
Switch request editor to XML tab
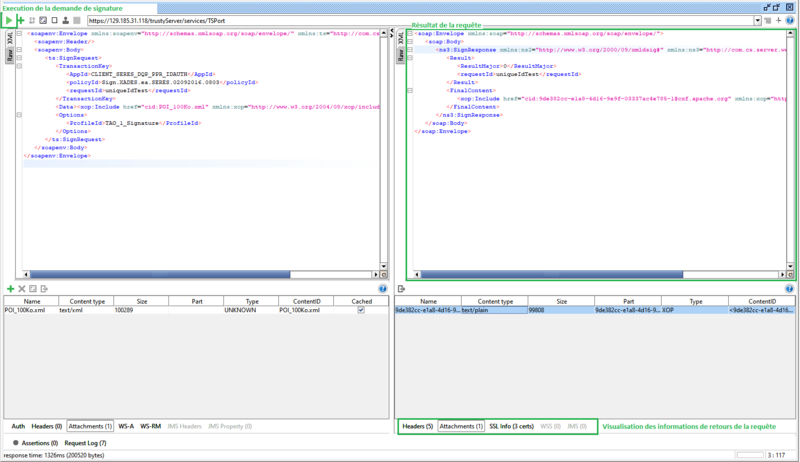tap(10, 39)
